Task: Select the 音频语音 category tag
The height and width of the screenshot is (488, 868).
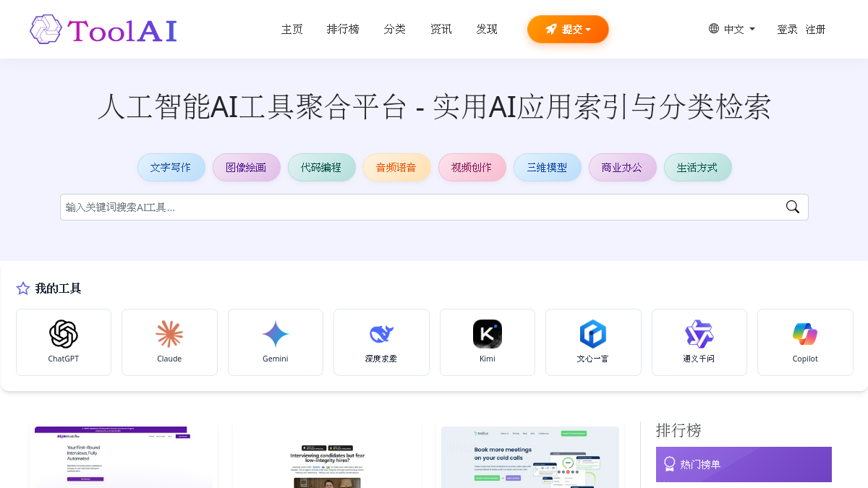Action: coord(396,167)
